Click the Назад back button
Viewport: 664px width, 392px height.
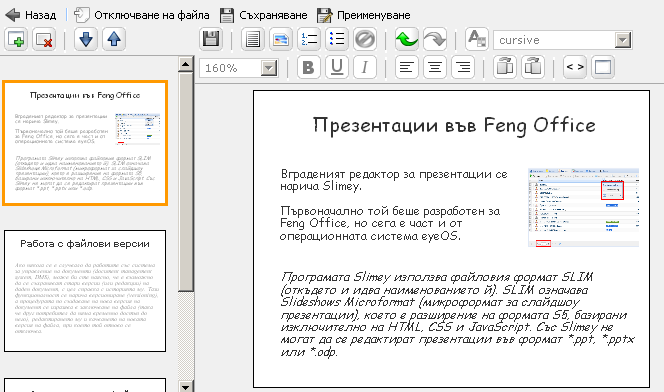pyautogui.click(x=30, y=15)
